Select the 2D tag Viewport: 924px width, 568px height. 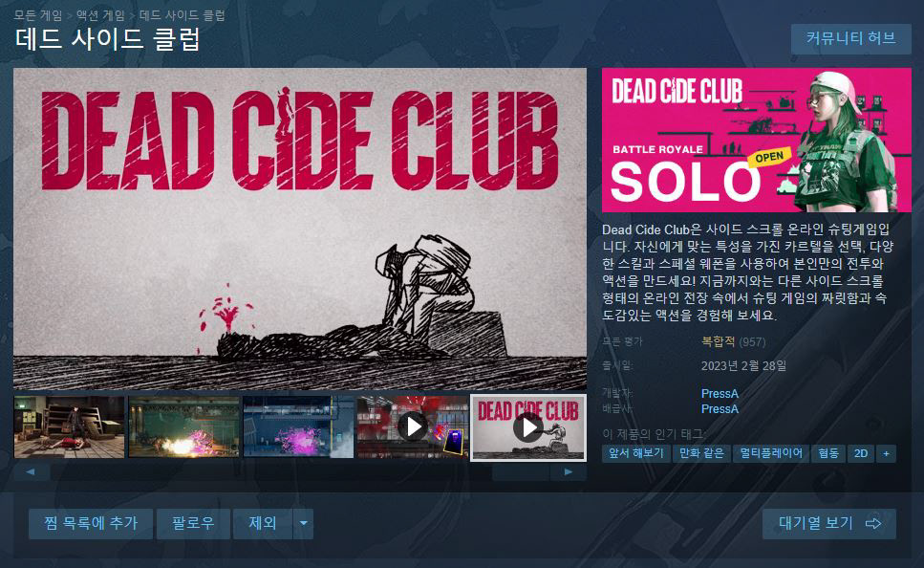pos(861,453)
